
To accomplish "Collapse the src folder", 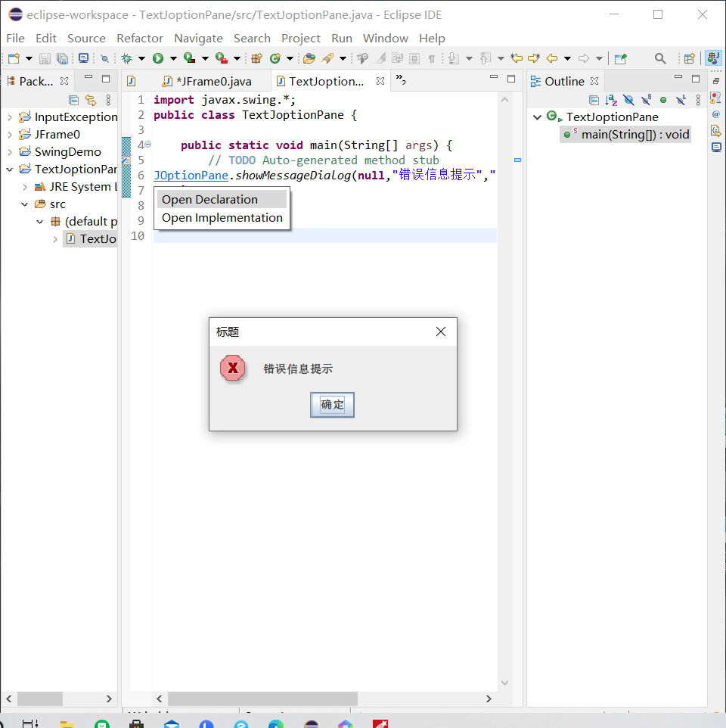I will (25, 204).
